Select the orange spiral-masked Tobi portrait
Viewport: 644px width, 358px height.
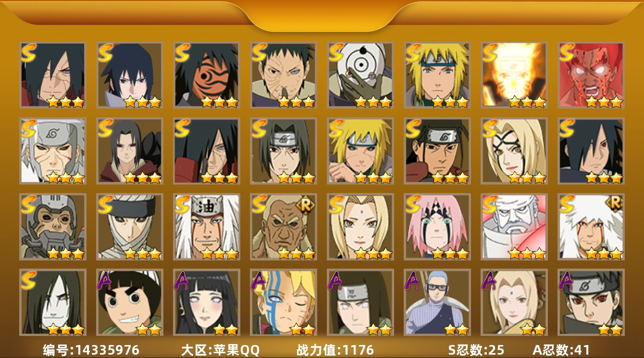(x=207, y=74)
